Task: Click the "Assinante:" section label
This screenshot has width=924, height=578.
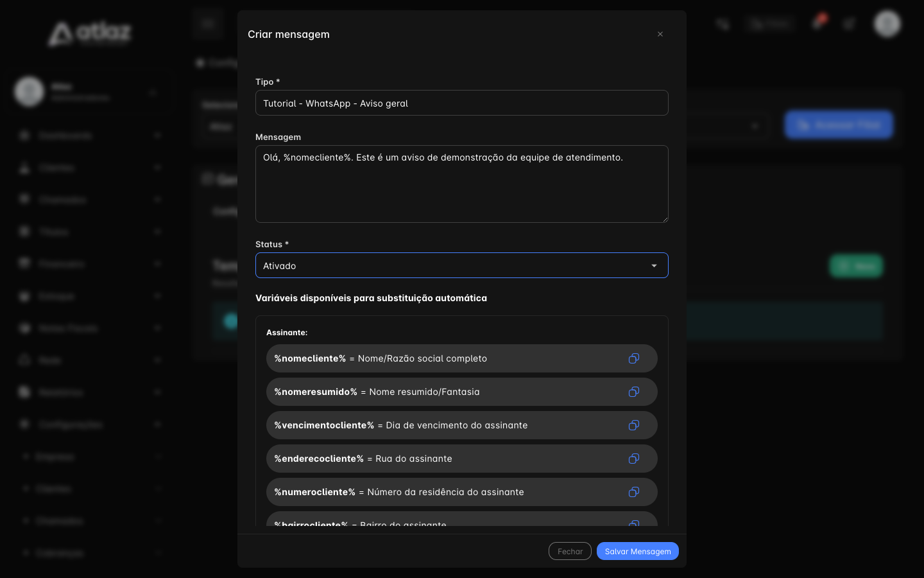Action: click(287, 333)
